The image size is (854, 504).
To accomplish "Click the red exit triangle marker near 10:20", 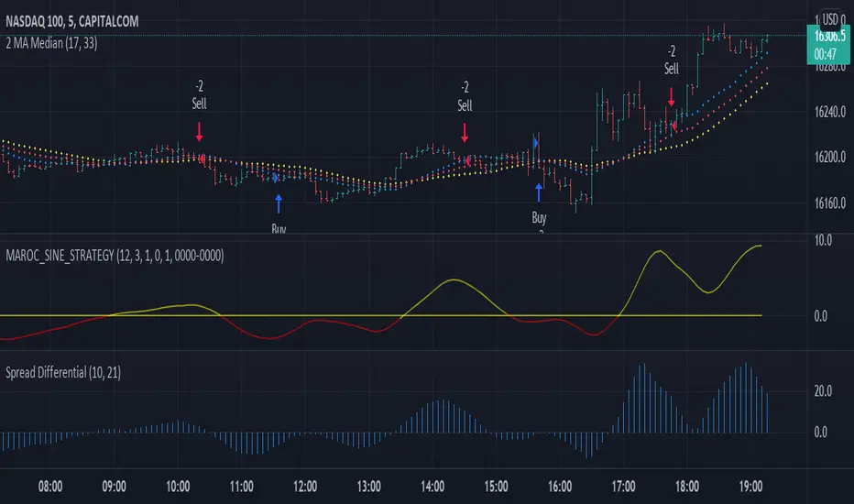I will pyautogui.click(x=203, y=159).
